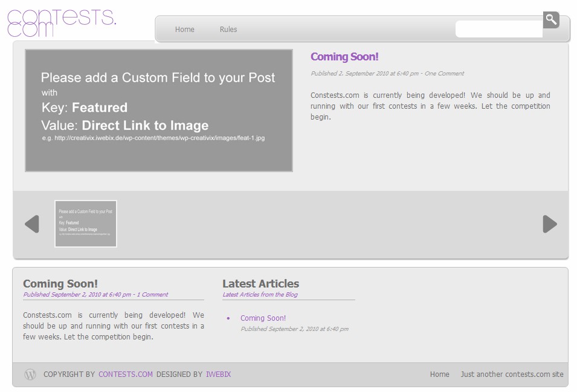Click the next slide right arrow
The height and width of the screenshot is (392, 577).
[550, 224]
